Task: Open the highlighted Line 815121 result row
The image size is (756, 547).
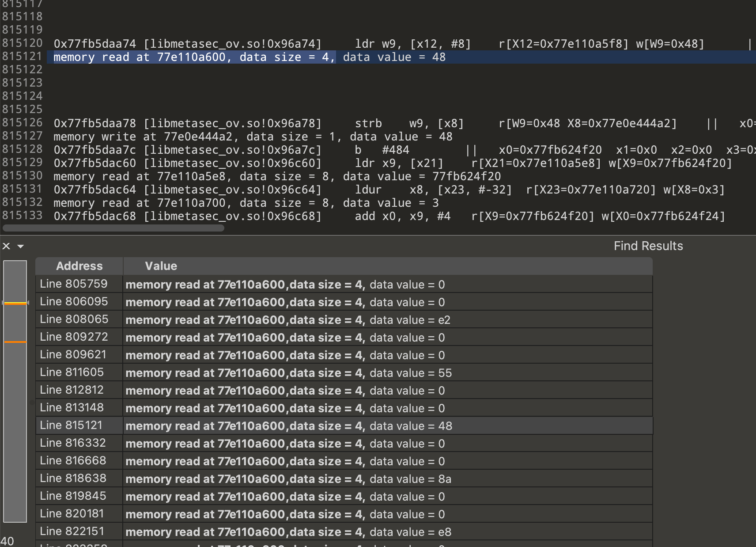Action: 288,426
